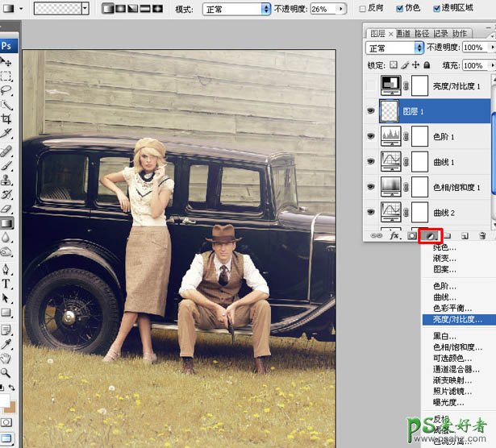Select the Move tool
Screen dimensions: 496x448
pyautogui.click(x=6, y=62)
